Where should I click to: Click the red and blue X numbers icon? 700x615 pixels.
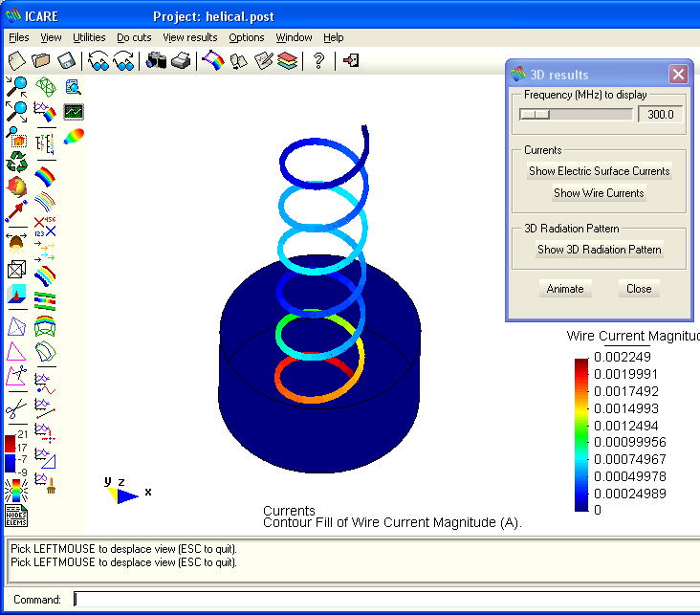point(45,227)
